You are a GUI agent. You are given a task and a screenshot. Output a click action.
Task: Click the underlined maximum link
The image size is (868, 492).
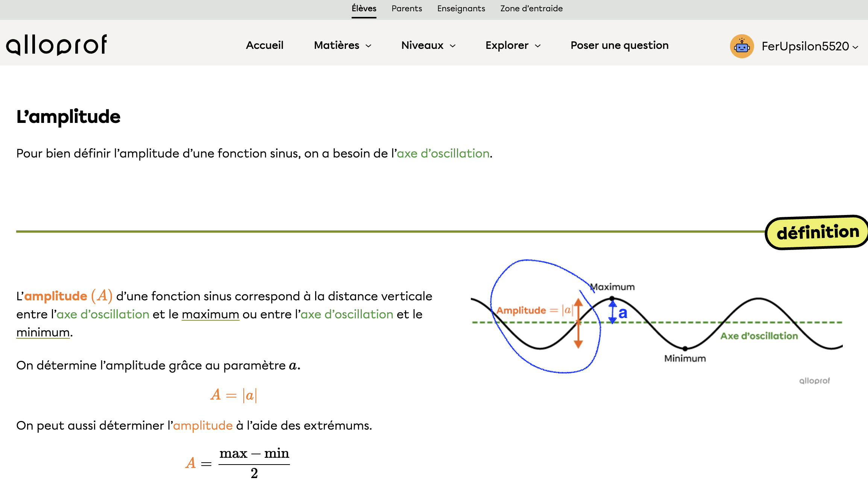(x=210, y=314)
